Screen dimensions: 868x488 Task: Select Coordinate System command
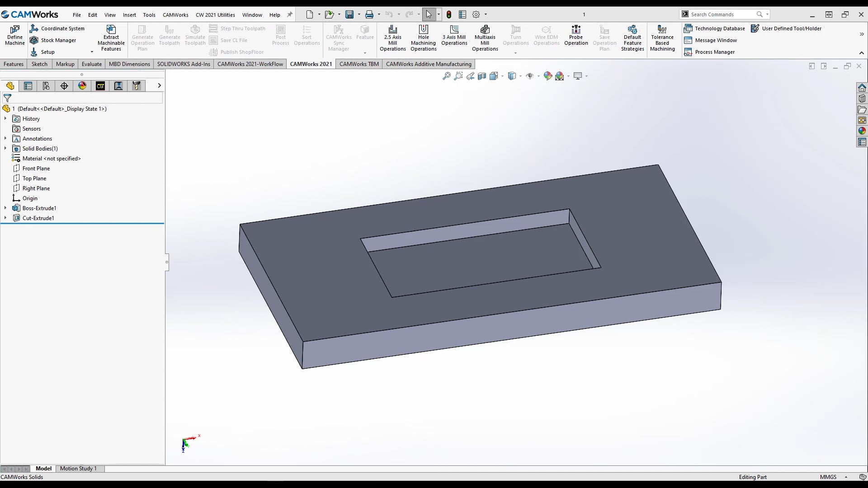[57, 28]
